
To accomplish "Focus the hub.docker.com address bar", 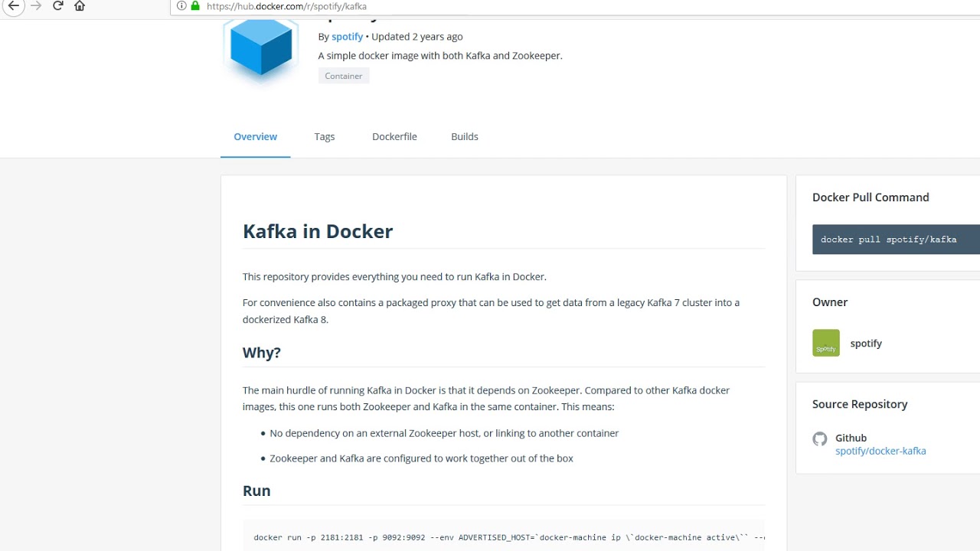I will (459, 6).
